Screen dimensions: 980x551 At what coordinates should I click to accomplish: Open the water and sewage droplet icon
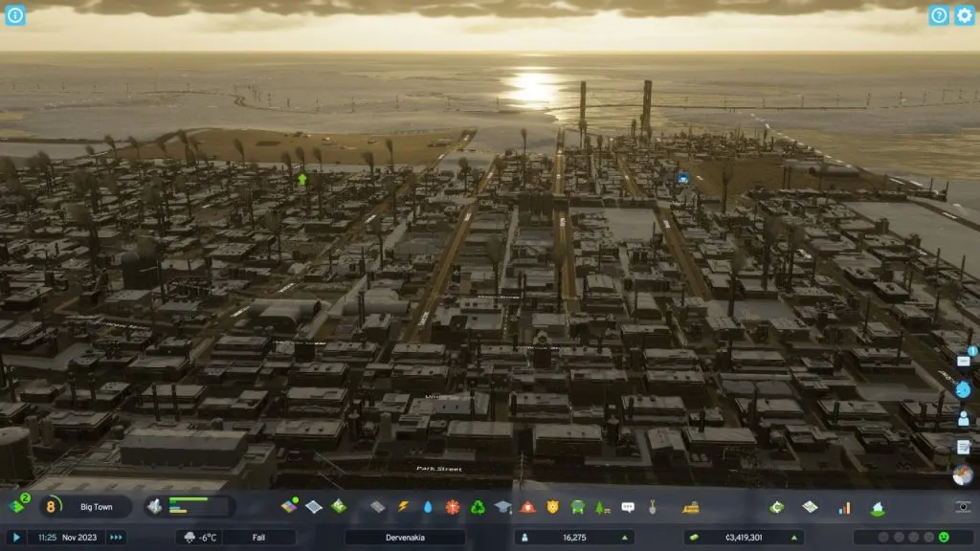pyautogui.click(x=428, y=507)
